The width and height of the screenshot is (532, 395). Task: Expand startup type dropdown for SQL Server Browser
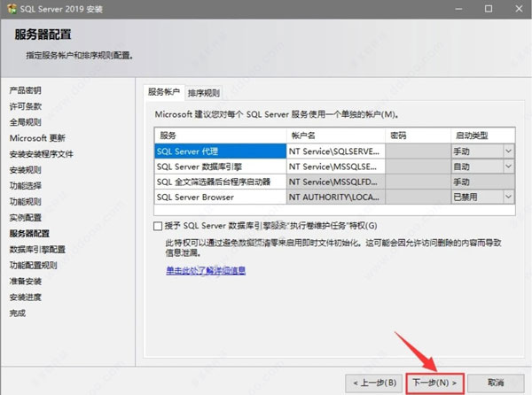(x=508, y=197)
